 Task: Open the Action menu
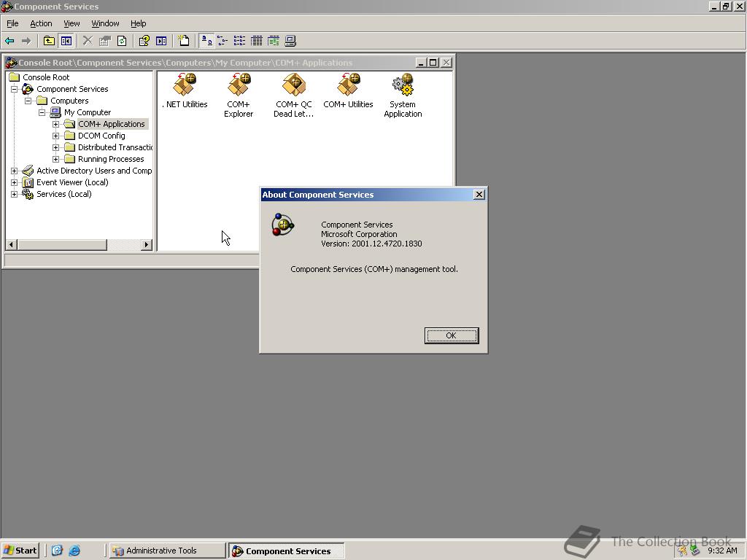click(x=41, y=23)
